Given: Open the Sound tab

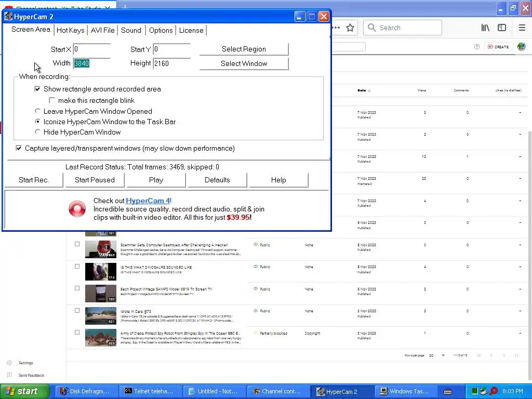Looking at the screenshot, I should pyautogui.click(x=131, y=30).
